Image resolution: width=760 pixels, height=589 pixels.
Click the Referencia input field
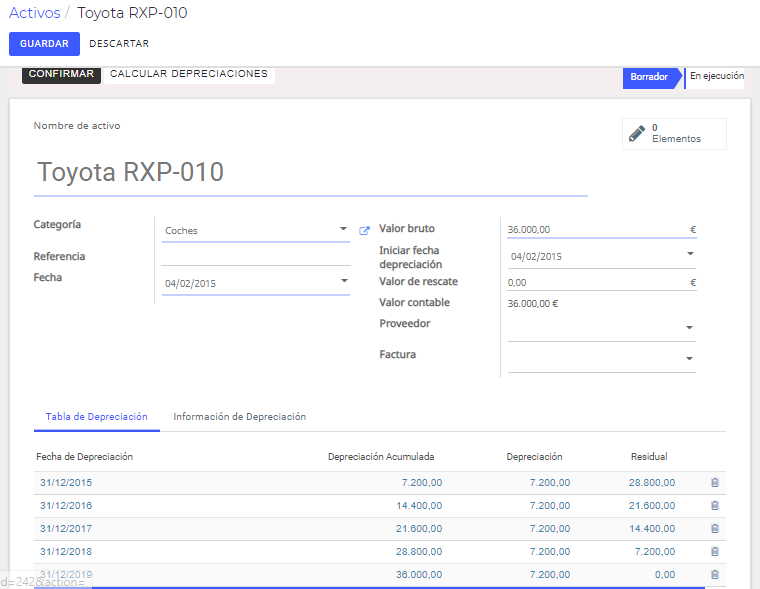coord(256,257)
